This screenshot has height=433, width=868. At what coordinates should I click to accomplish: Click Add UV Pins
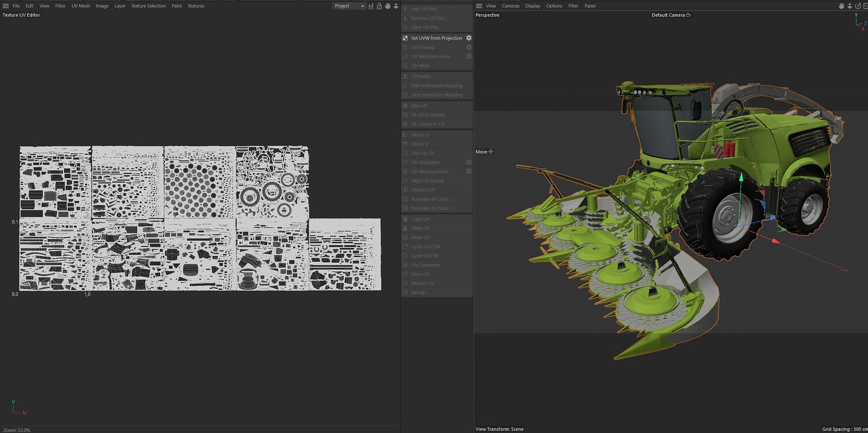point(437,9)
